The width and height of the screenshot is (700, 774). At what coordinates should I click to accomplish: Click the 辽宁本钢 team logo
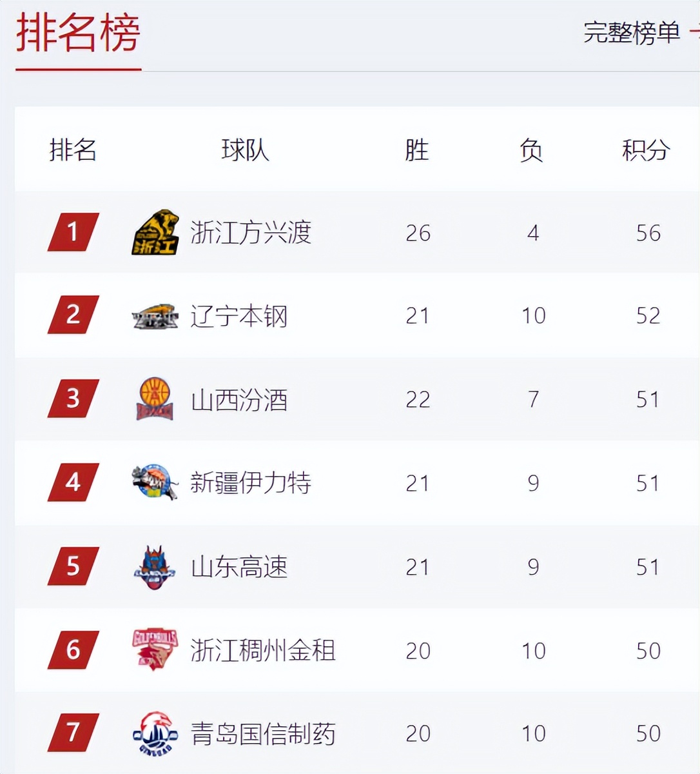155,316
